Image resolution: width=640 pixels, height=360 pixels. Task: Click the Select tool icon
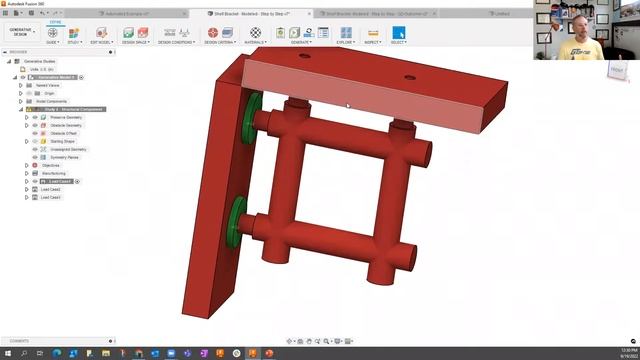pyautogui.click(x=399, y=32)
